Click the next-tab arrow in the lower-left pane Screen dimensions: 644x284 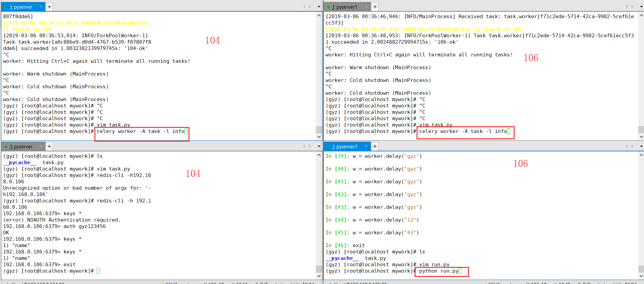tap(310, 146)
